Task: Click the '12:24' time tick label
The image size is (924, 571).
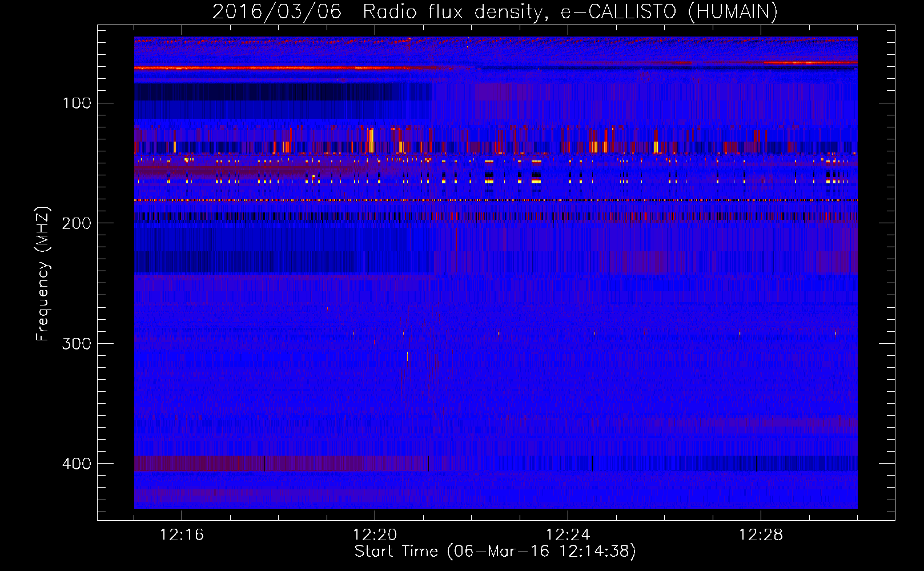Action: click(x=568, y=535)
